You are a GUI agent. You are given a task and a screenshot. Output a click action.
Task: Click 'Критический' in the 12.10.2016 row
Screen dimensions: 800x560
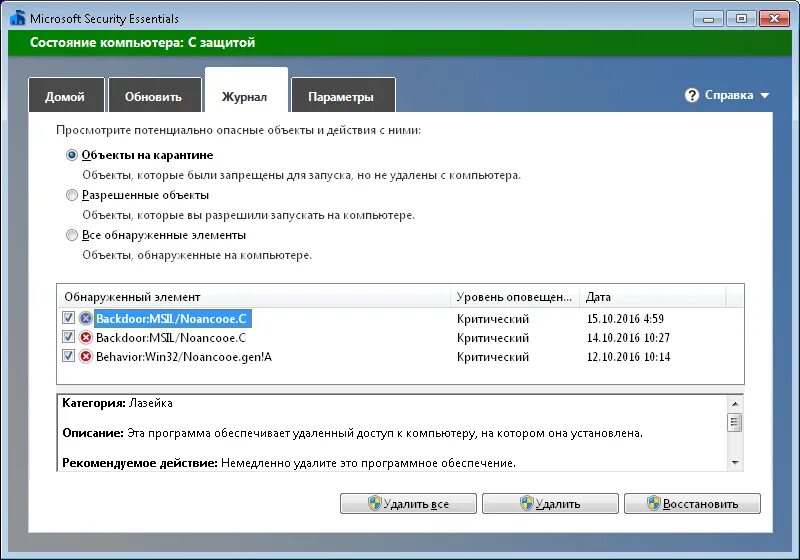pos(493,357)
